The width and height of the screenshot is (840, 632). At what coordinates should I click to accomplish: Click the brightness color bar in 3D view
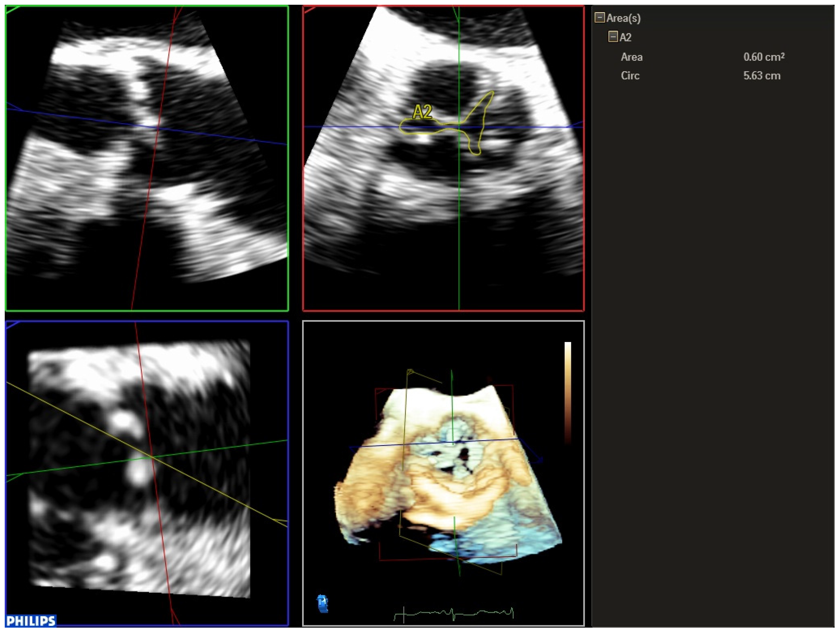tap(567, 391)
